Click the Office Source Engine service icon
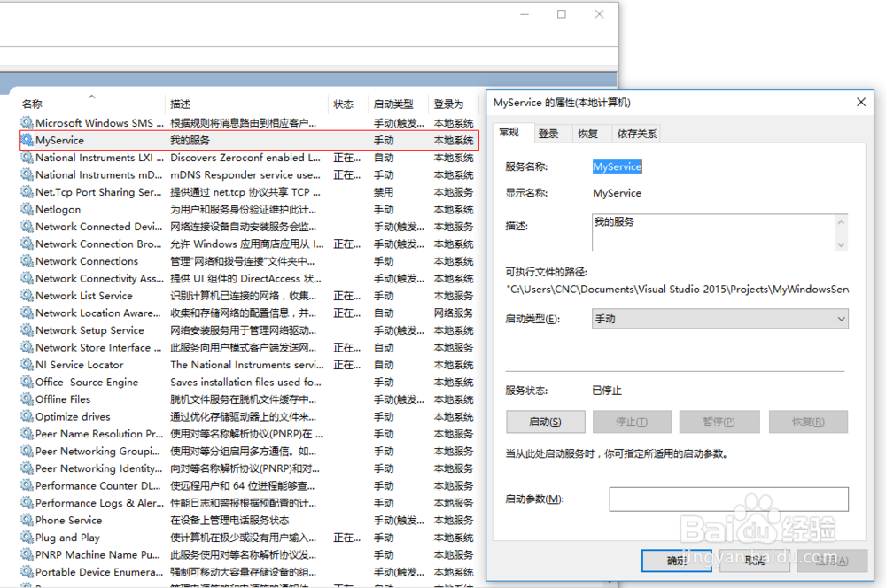The image size is (886, 588). 26,382
